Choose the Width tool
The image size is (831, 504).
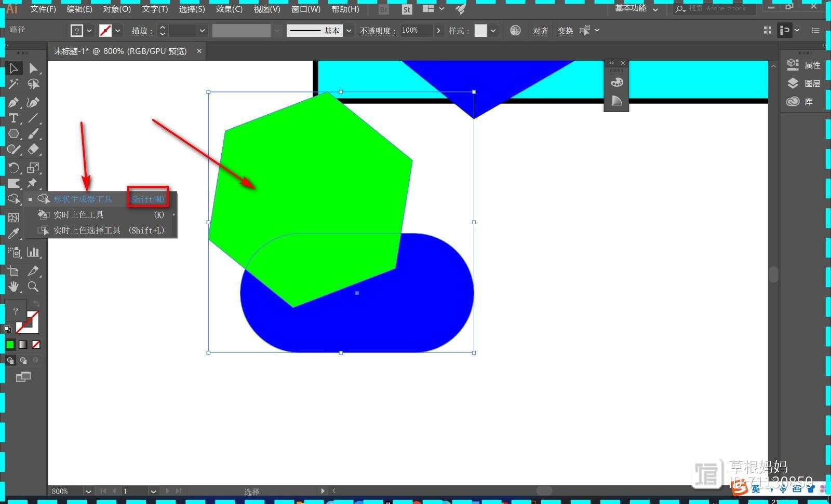click(14, 183)
